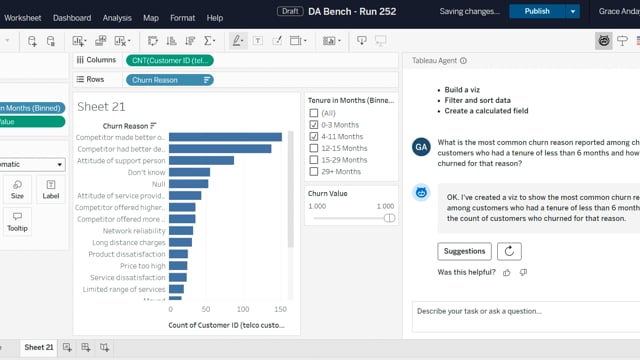This screenshot has height=360, width=640.
Task: Expand the mark type dropdown
Action: point(32,164)
